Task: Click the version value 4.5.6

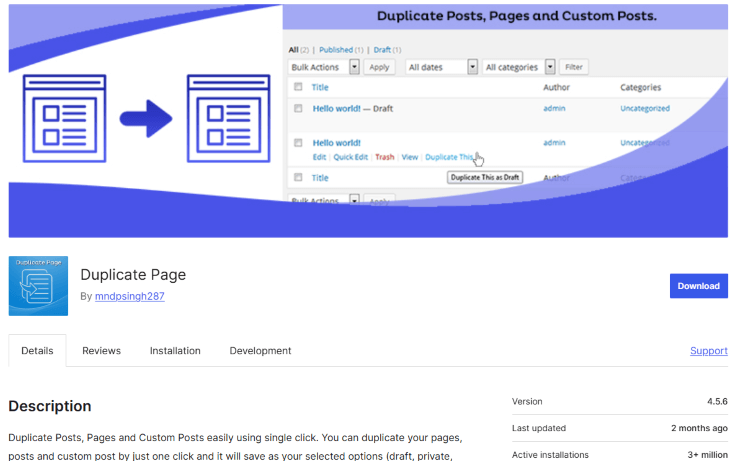Action: click(x=717, y=401)
